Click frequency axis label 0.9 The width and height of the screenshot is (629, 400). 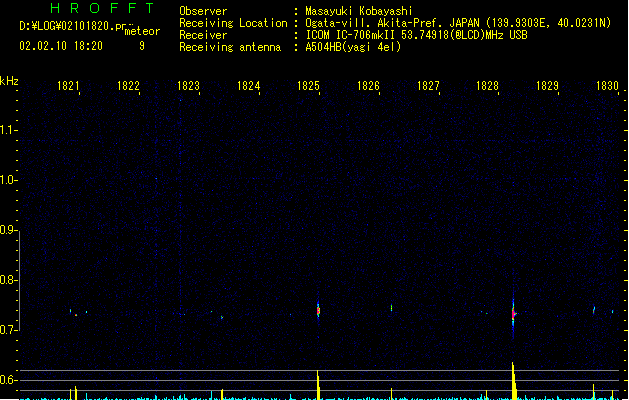point(7,230)
